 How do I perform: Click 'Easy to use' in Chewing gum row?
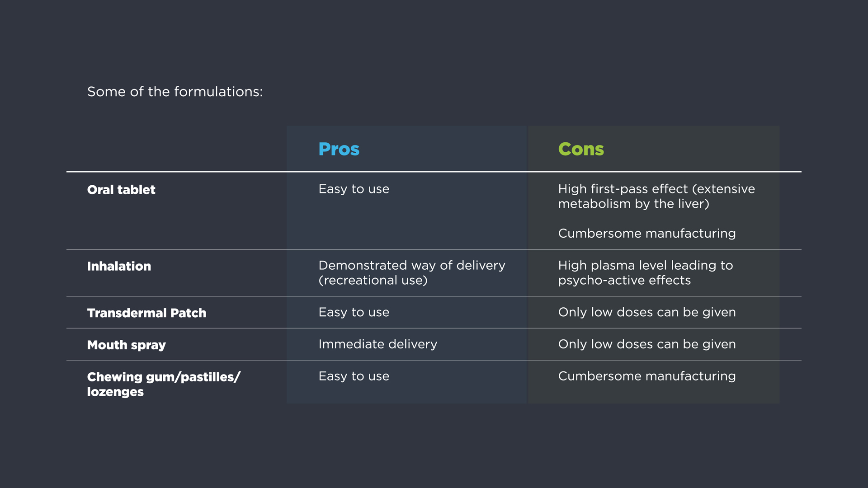pos(354,376)
